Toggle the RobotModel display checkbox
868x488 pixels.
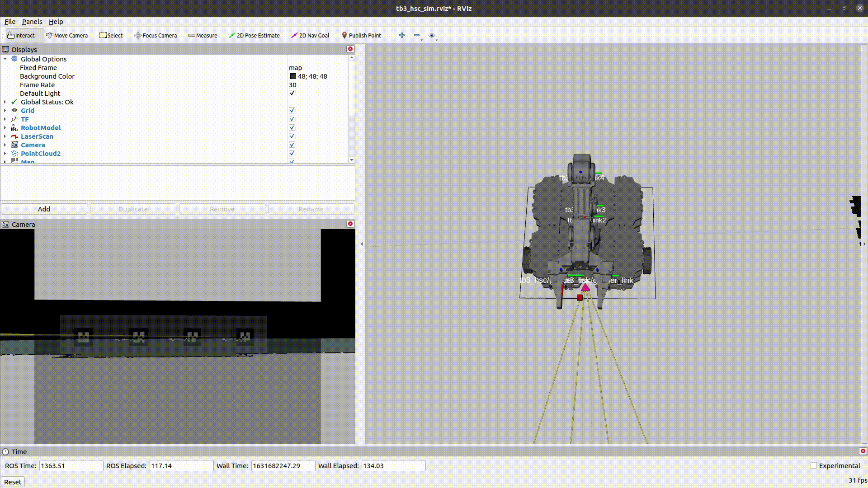292,128
